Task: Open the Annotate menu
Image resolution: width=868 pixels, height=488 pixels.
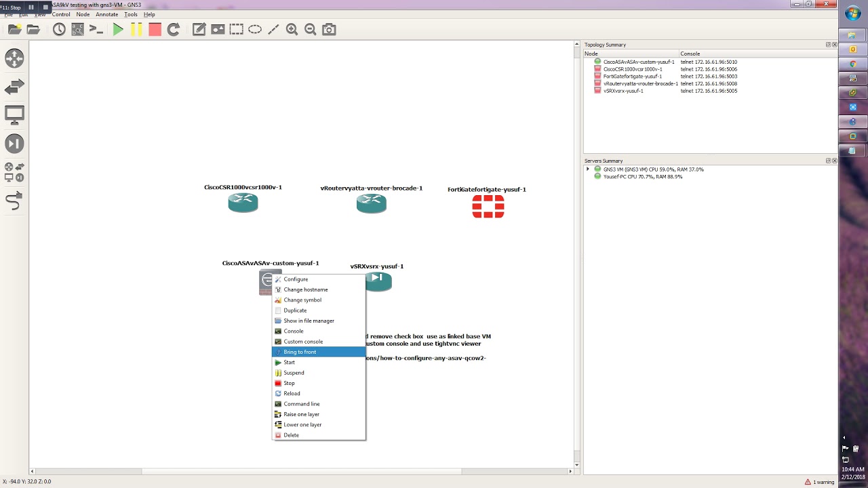Action: click(x=107, y=14)
